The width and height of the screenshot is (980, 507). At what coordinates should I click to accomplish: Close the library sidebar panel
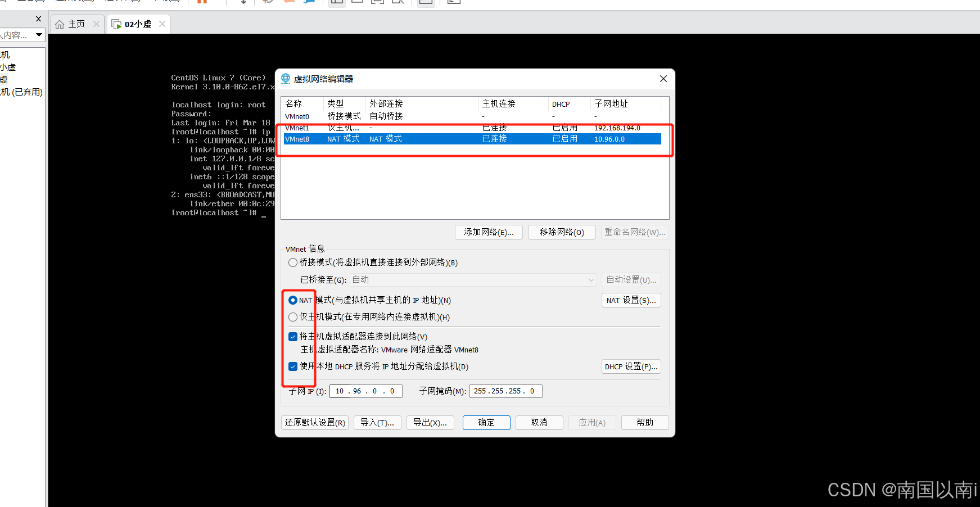click(38, 19)
